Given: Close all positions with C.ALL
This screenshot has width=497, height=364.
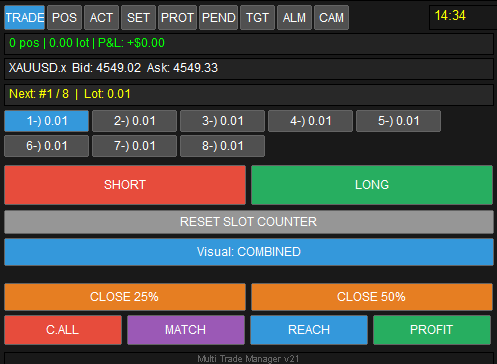Looking at the screenshot, I should [x=63, y=330].
